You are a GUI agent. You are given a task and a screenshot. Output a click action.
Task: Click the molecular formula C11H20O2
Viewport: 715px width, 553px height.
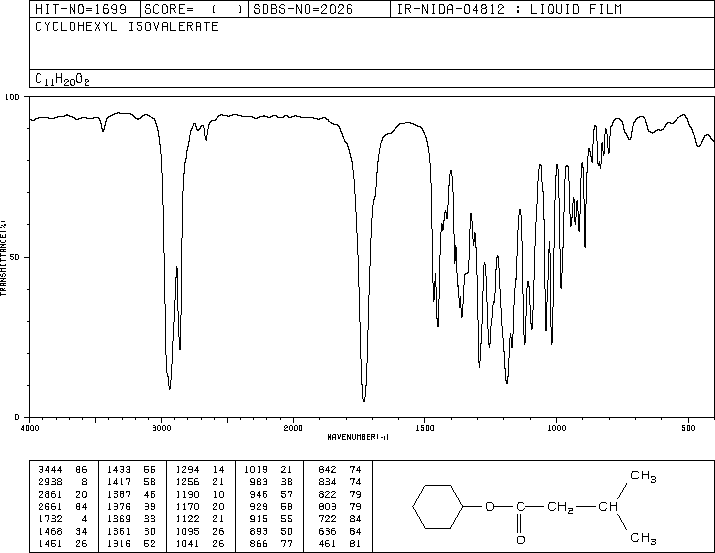62,79
